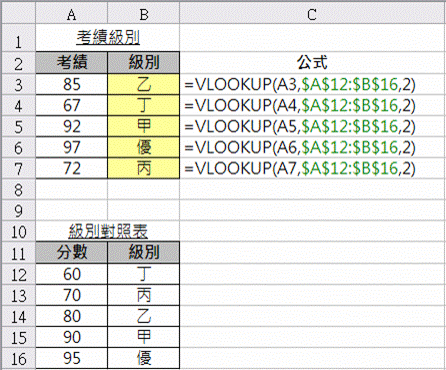Click the select-all corner box
Screen dimensions: 446x370
pos(18,14)
